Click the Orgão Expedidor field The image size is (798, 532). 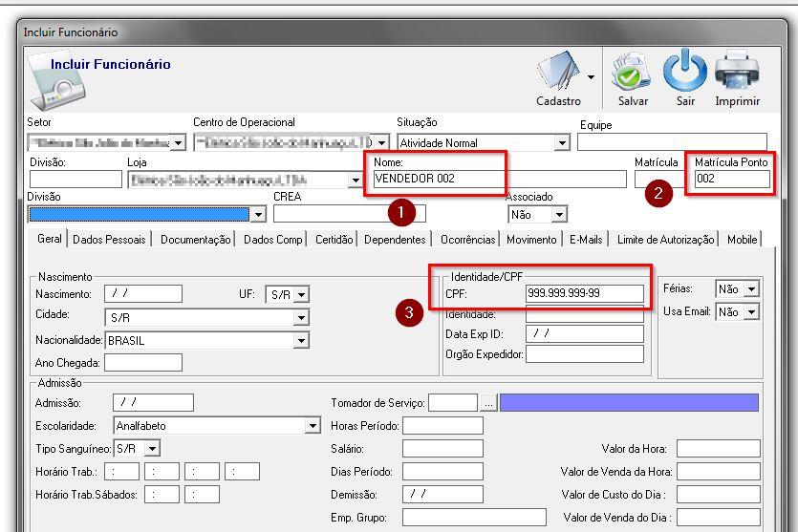[x=585, y=354]
